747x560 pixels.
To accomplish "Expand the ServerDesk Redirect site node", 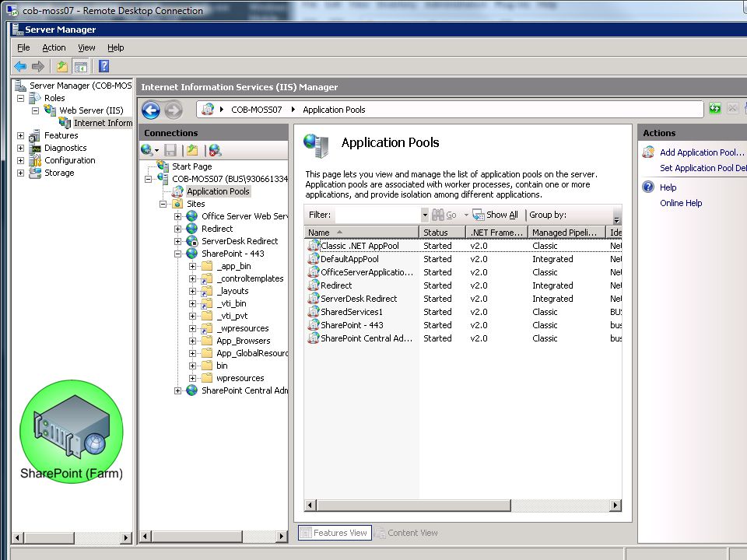I will tap(177, 241).
